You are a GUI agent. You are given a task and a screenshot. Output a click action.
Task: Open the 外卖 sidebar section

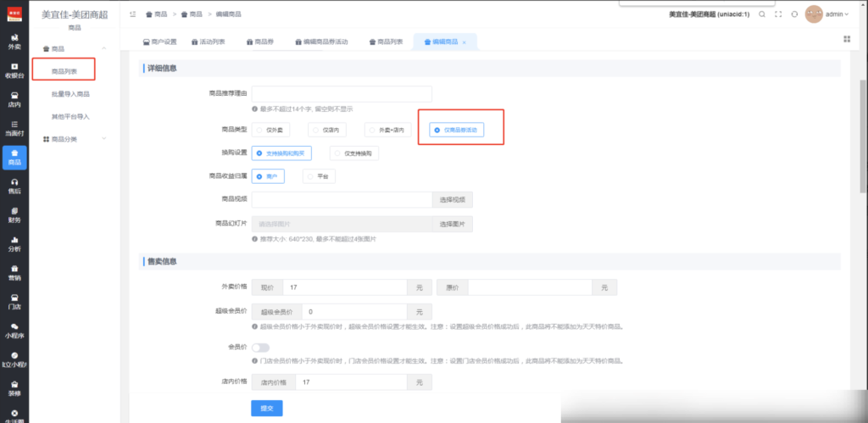click(x=14, y=42)
